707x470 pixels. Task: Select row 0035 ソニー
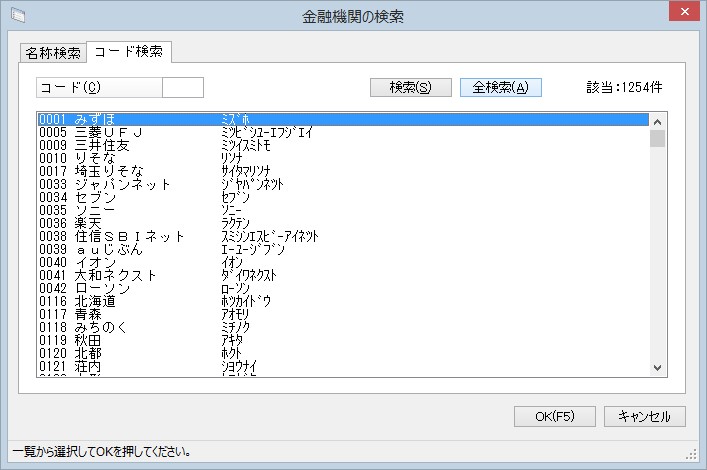click(x=343, y=210)
